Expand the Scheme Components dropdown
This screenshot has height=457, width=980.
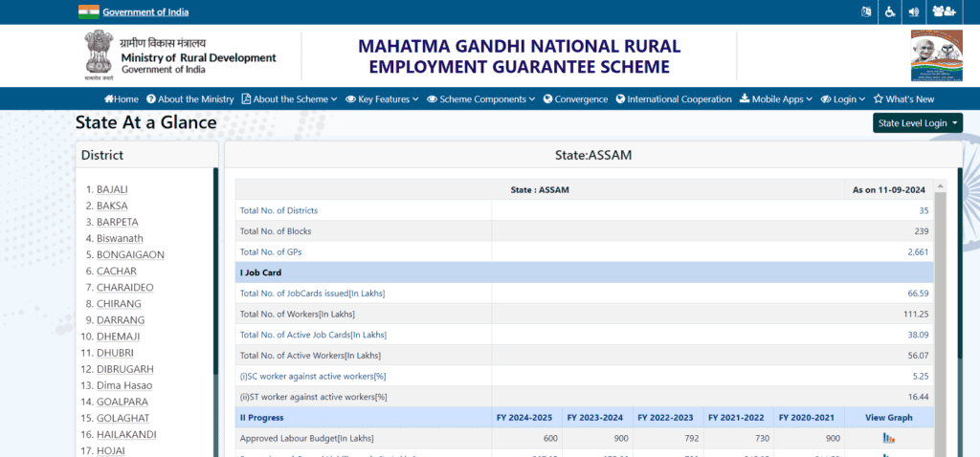tap(481, 99)
